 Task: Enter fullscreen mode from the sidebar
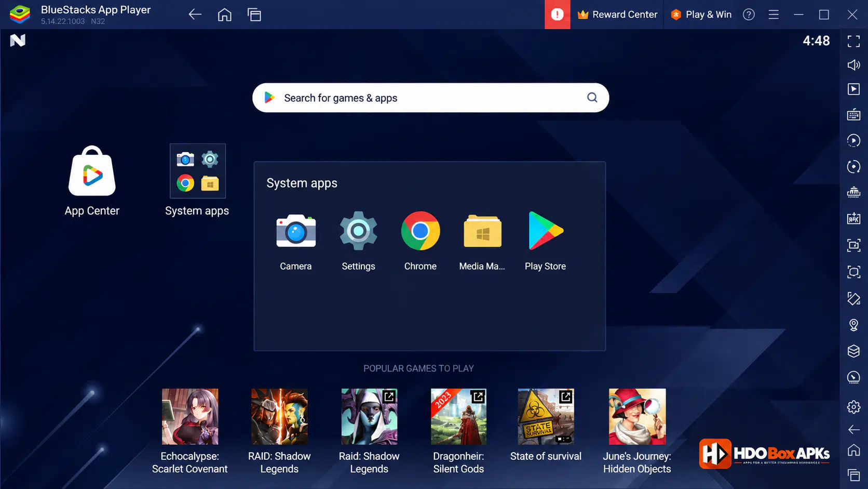[853, 41]
